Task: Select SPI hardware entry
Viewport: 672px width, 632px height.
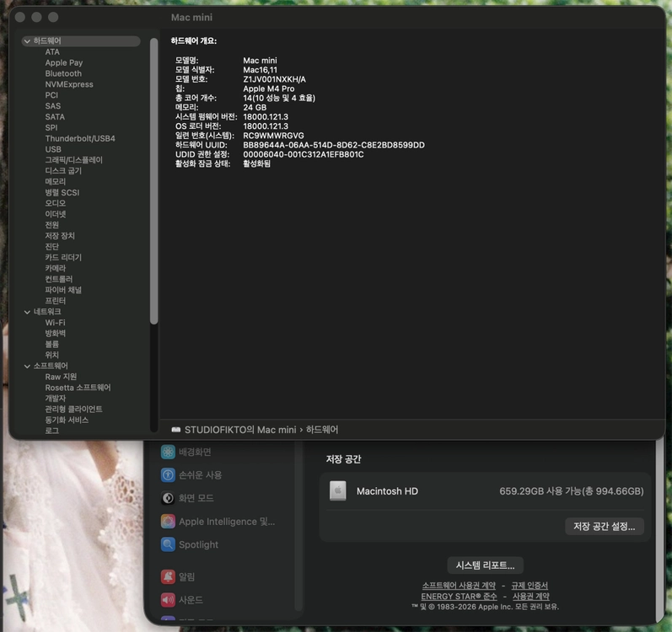Action: click(x=51, y=127)
